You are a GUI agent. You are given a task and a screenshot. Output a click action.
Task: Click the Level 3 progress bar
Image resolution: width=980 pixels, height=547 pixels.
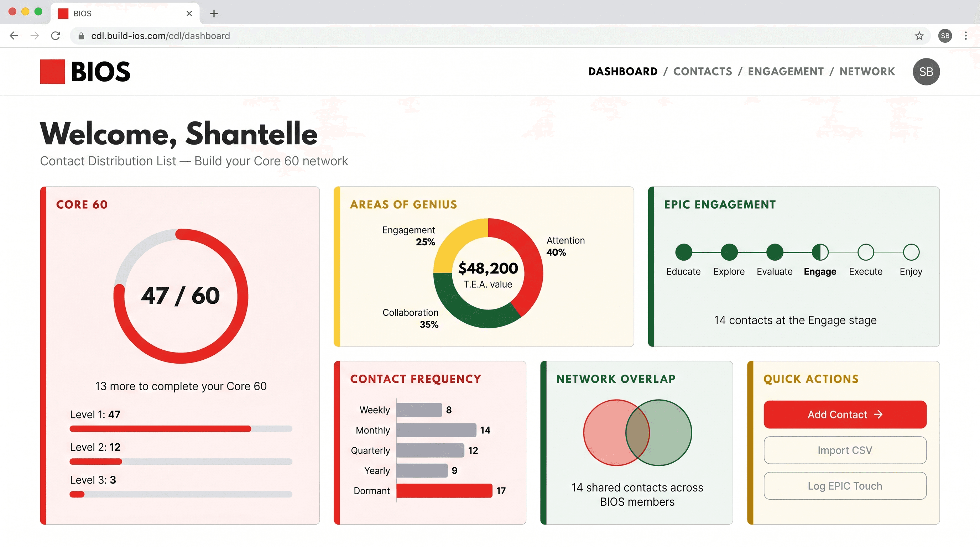(181, 494)
